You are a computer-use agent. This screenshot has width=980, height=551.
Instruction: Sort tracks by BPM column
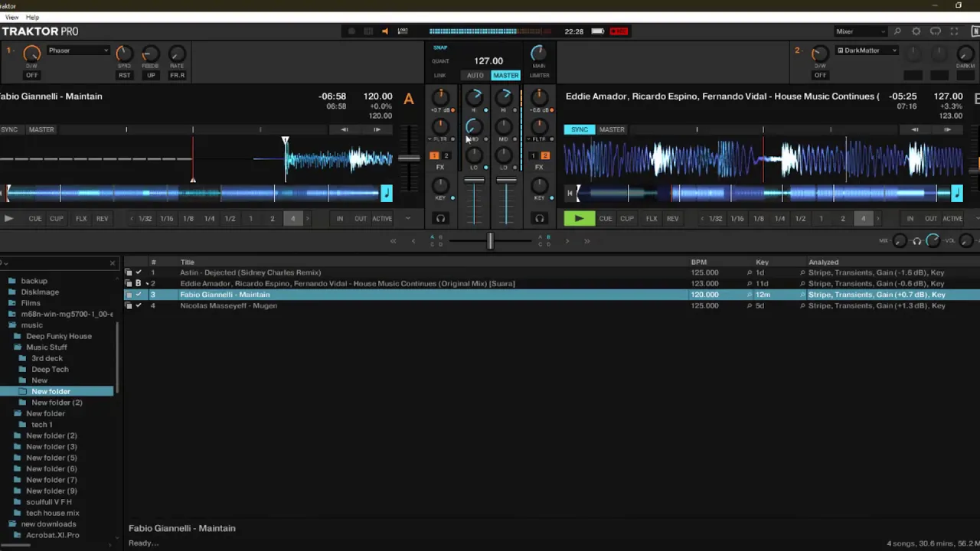[698, 262]
